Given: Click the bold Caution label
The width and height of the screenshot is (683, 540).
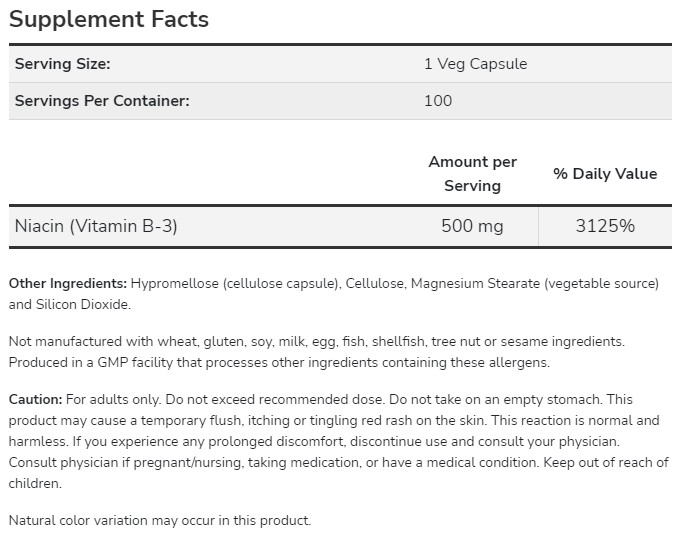Looking at the screenshot, I should 36,399.
